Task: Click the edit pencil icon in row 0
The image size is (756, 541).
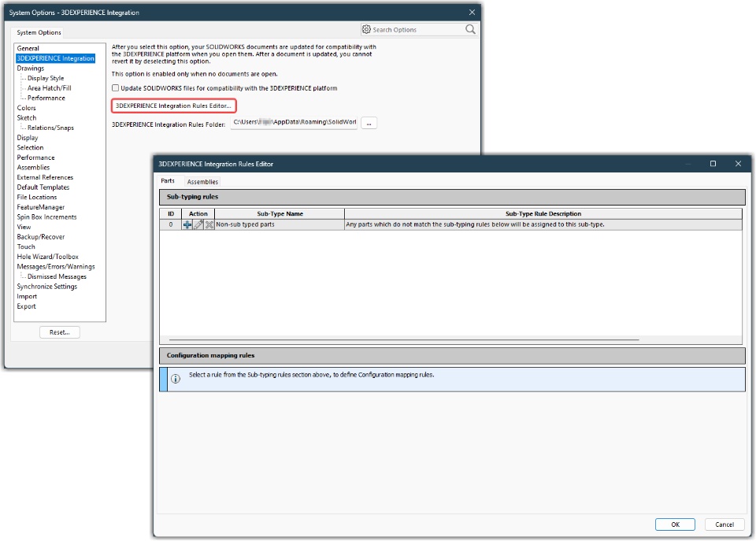Action: point(198,224)
